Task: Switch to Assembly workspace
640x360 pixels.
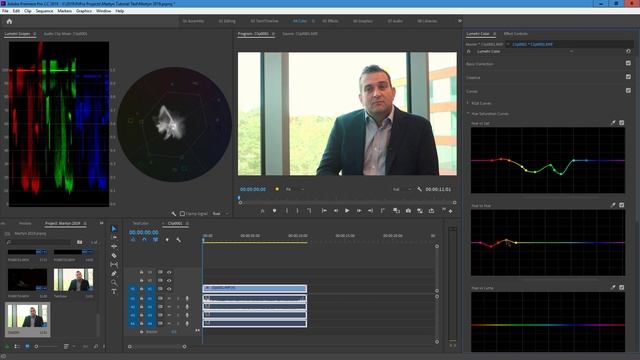Action: (x=193, y=21)
